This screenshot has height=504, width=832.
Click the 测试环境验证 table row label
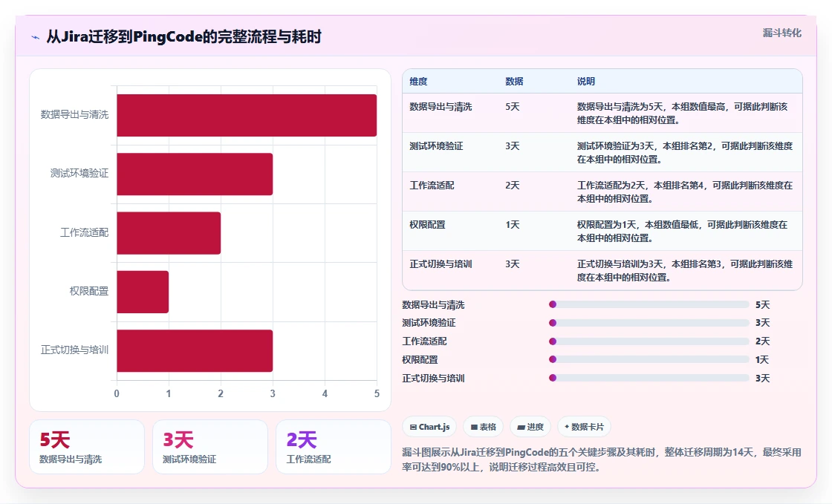click(x=436, y=145)
